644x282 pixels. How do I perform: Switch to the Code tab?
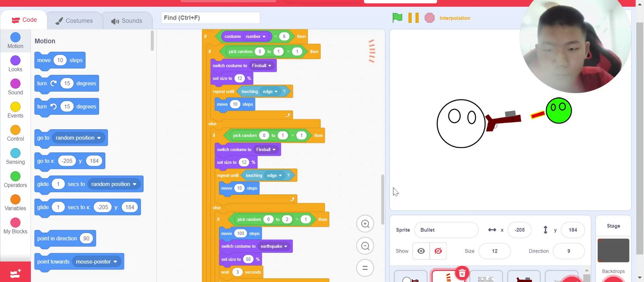(x=24, y=20)
